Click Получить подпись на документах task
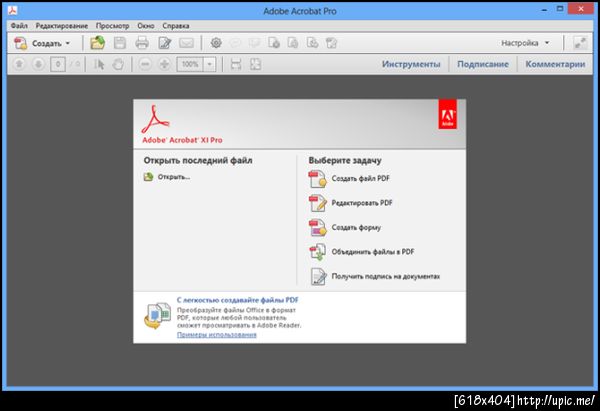Viewport: 600px width, 411px height. 386,276
